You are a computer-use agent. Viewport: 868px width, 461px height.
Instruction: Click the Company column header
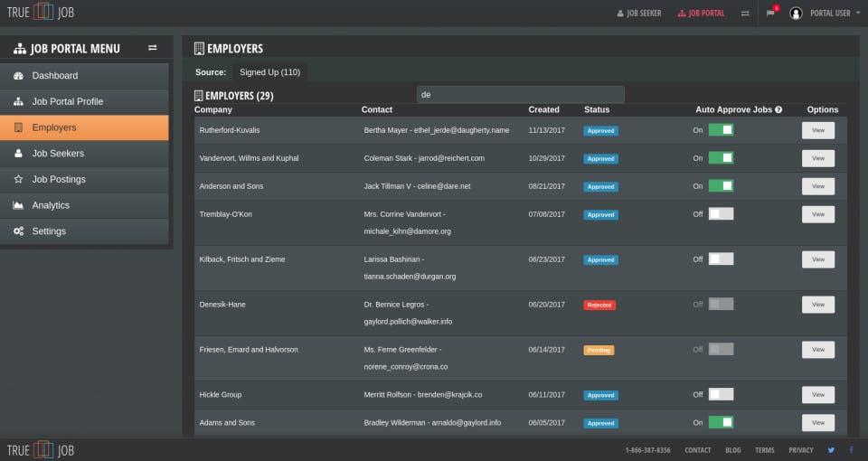[x=213, y=109]
